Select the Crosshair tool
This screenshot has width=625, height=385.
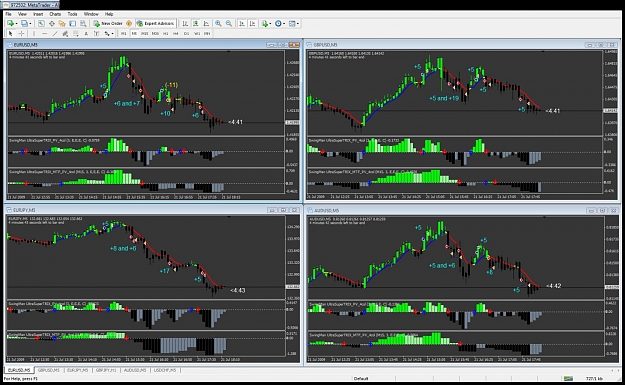click(21, 33)
